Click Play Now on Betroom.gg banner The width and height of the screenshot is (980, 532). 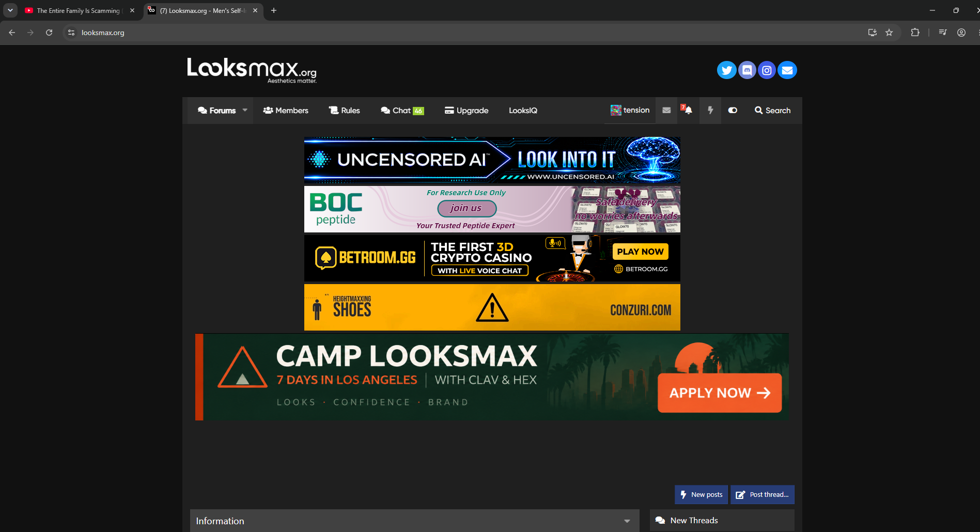[640, 252]
